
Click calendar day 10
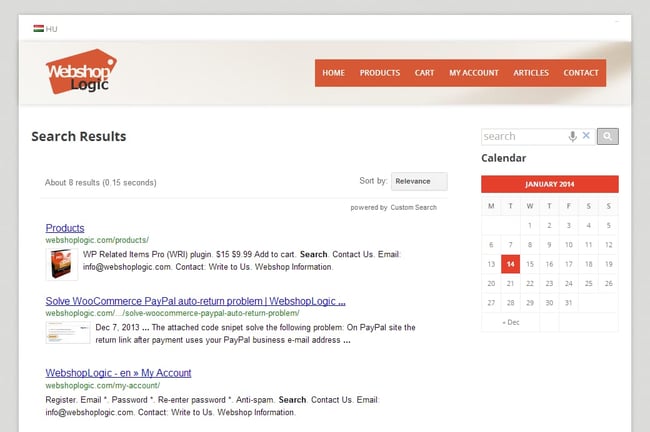(x=569, y=245)
